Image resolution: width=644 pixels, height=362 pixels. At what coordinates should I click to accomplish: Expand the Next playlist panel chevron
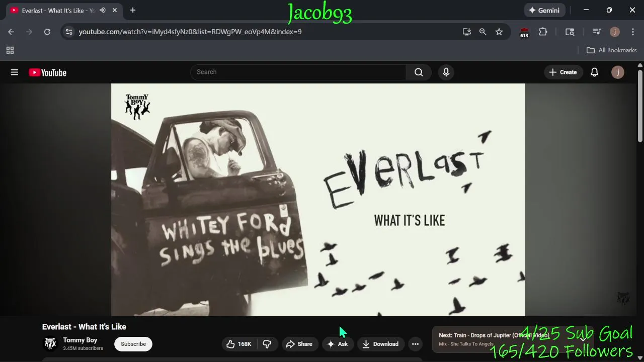(x=583, y=339)
